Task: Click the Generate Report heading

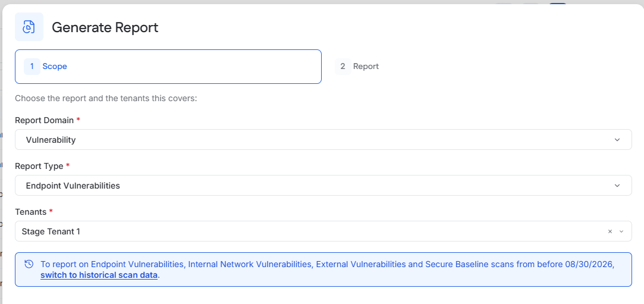Action: coord(105,27)
